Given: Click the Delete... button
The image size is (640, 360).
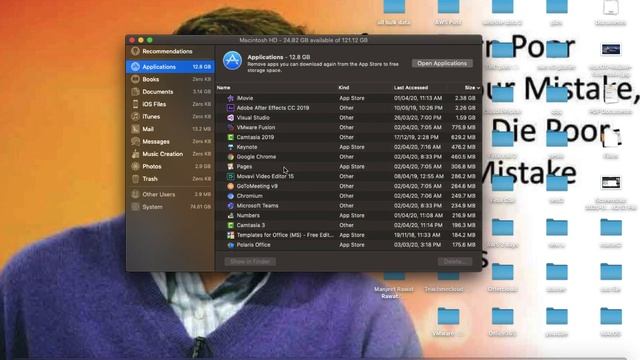Looking at the screenshot, I should pyautogui.click(x=455, y=262).
